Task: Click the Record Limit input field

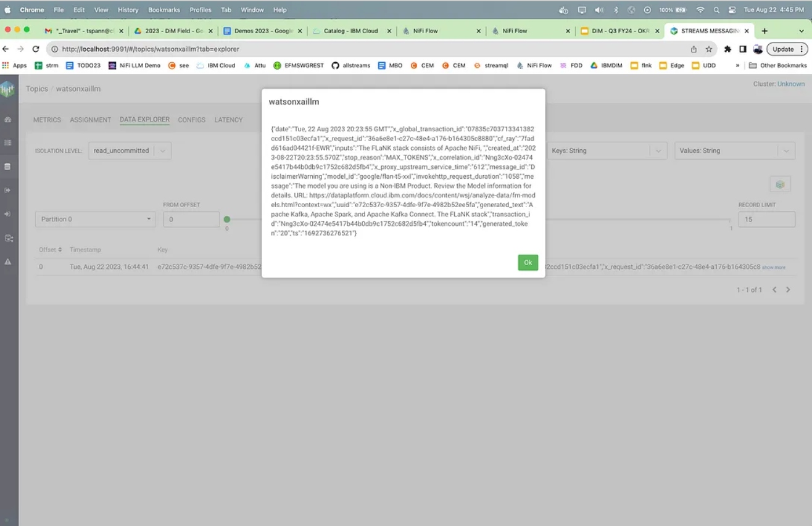Action: point(767,219)
